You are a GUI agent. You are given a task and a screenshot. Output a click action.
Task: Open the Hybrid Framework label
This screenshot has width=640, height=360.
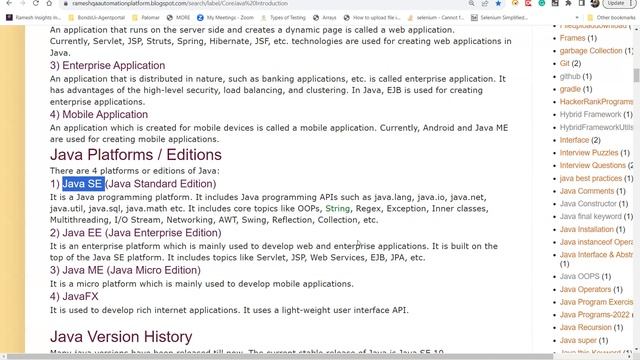(x=590, y=114)
